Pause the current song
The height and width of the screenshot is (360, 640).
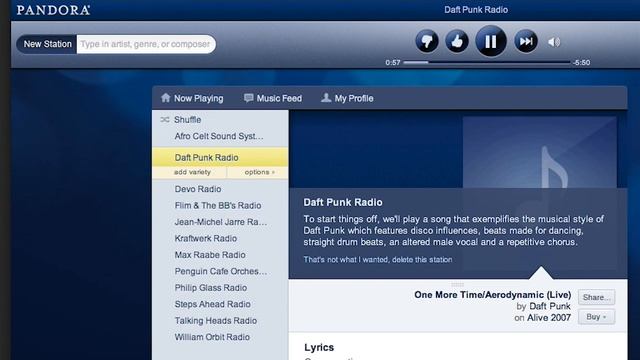[491, 41]
